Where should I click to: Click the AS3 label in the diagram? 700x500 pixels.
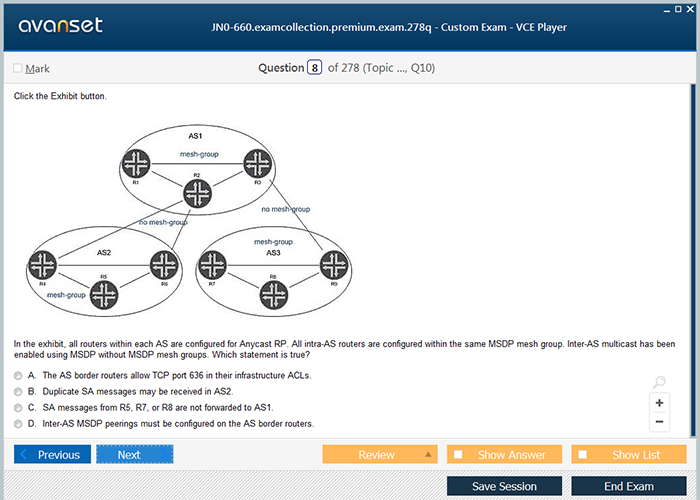pyautogui.click(x=273, y=253)
